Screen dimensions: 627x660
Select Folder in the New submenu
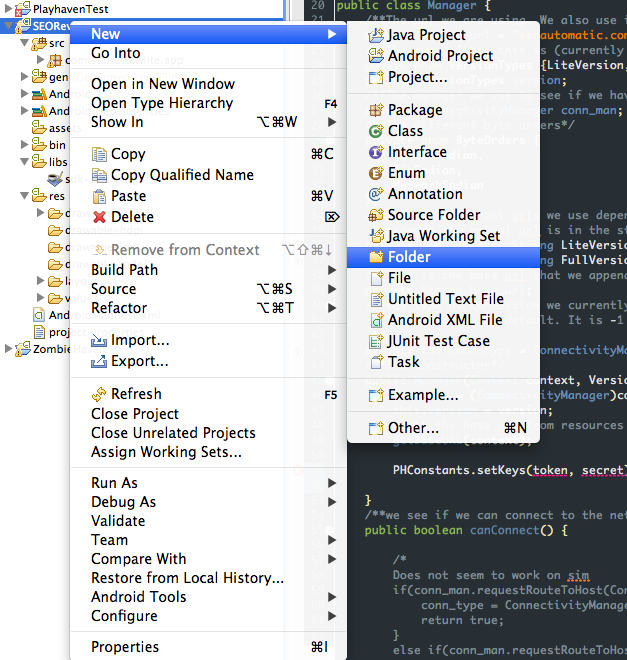click(x=409, y=257)
